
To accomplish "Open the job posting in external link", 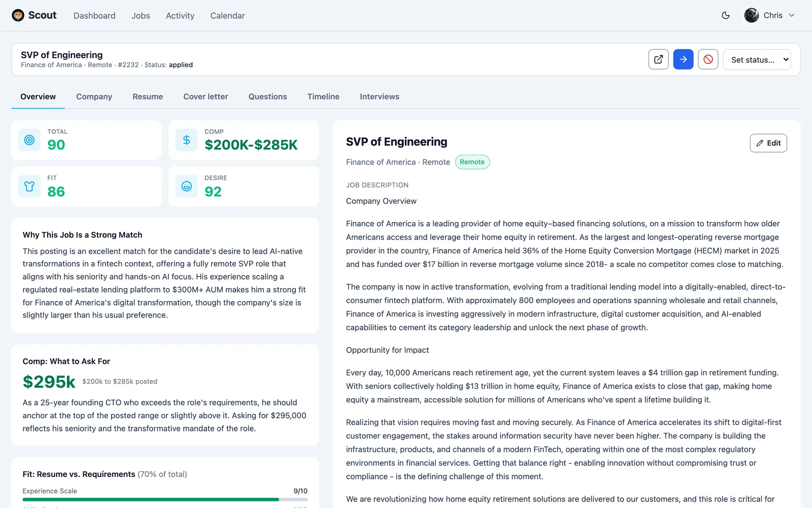I will point(658,60).
